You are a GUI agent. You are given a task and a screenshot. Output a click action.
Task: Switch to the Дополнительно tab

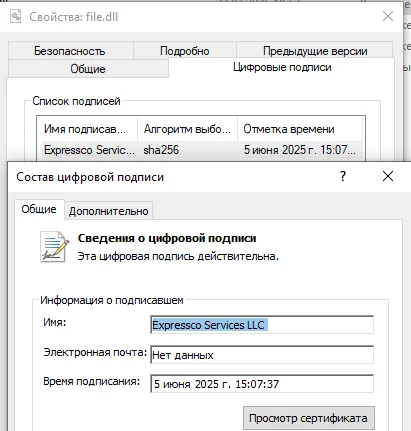(108, 211)
